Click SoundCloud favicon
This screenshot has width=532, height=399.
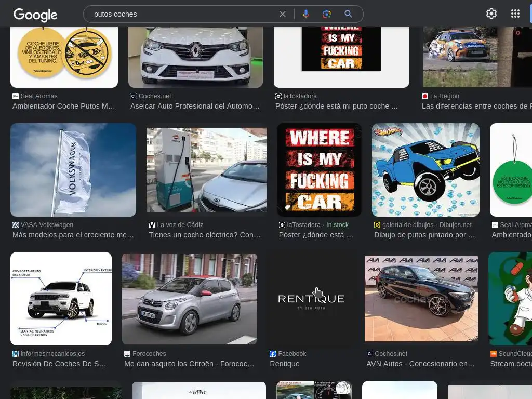[494, 354]
